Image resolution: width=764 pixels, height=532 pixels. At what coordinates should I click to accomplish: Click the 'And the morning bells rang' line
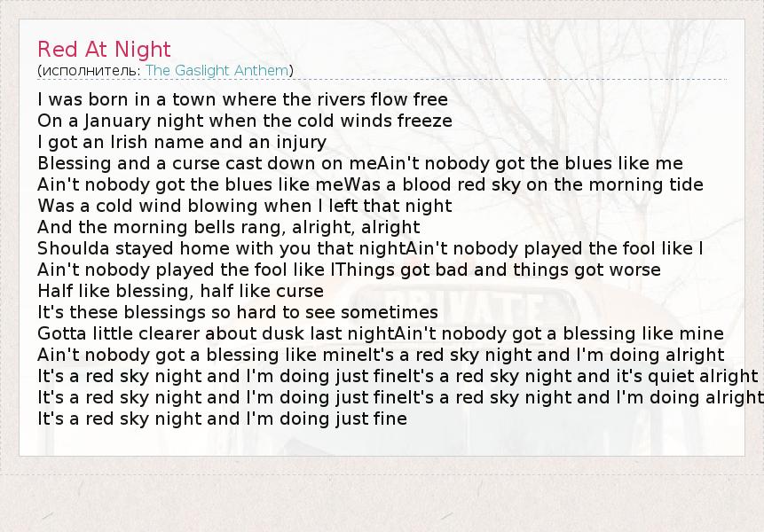tap(229, 227)
